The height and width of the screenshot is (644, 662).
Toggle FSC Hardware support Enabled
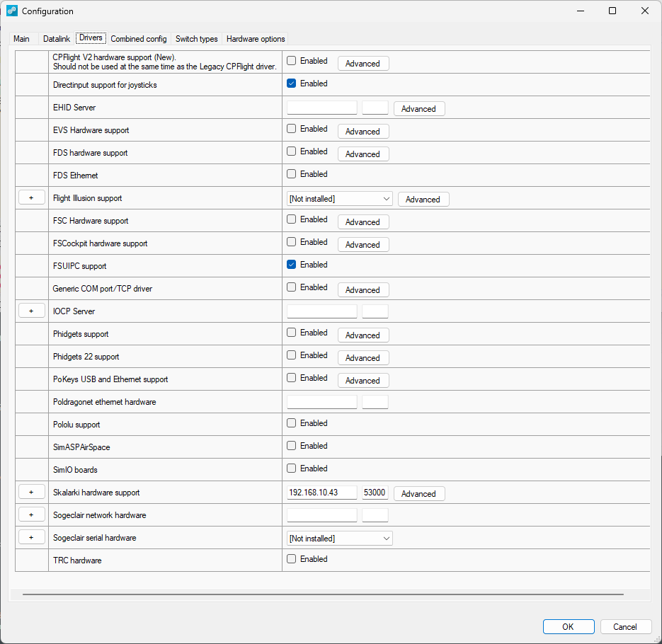291,219
